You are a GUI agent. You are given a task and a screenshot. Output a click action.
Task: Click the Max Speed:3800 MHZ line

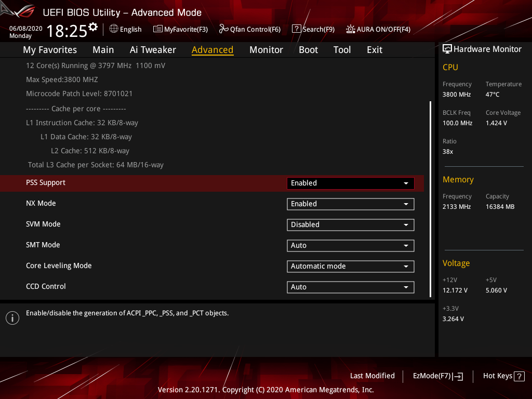[x=62, y=79]
